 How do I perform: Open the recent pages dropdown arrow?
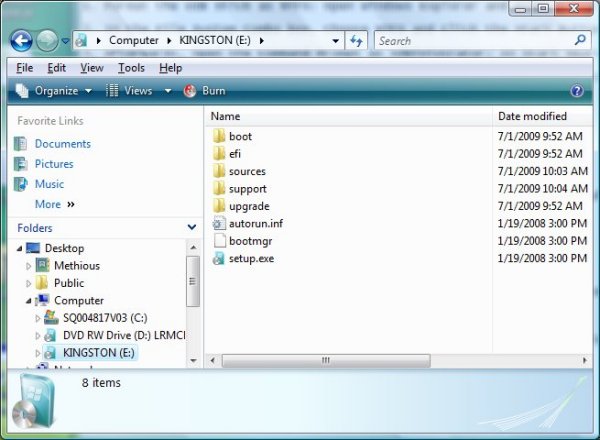[65, 41]
